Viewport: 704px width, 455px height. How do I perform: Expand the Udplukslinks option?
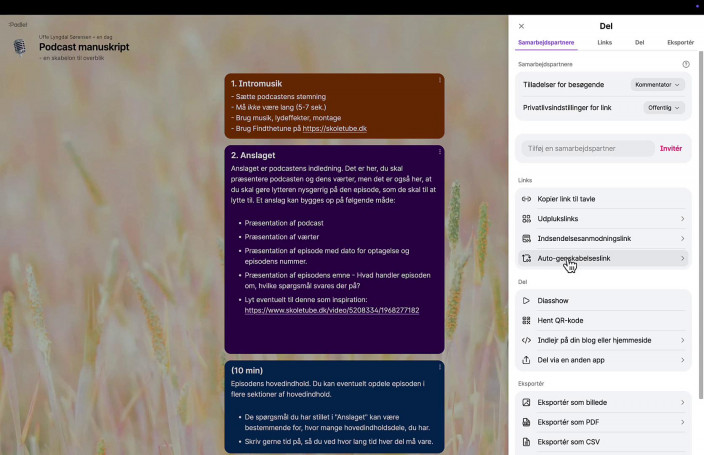click(x=682, y=218)
